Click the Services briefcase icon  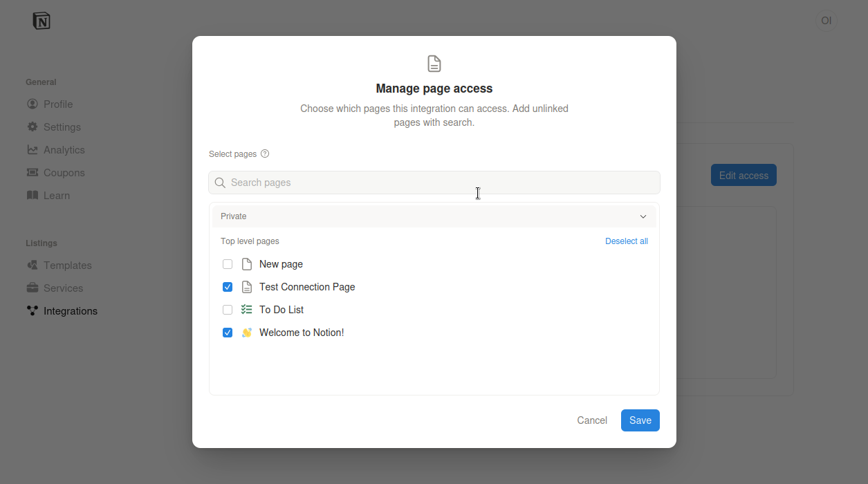32,288
